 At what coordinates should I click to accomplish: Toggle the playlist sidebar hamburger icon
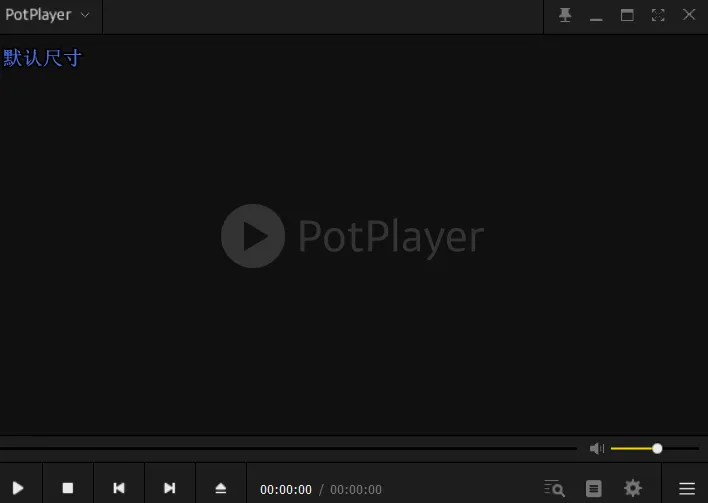[x=687, y=488]
